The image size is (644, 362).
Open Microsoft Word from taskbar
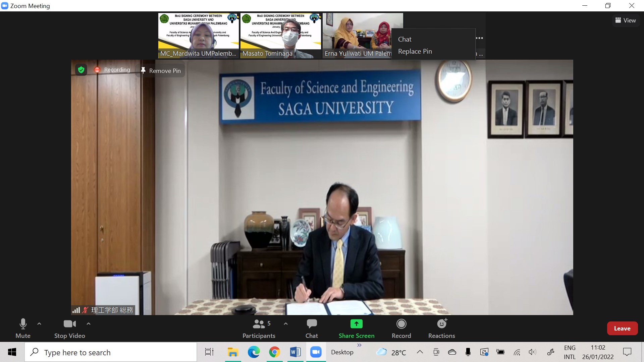(296, 352)
